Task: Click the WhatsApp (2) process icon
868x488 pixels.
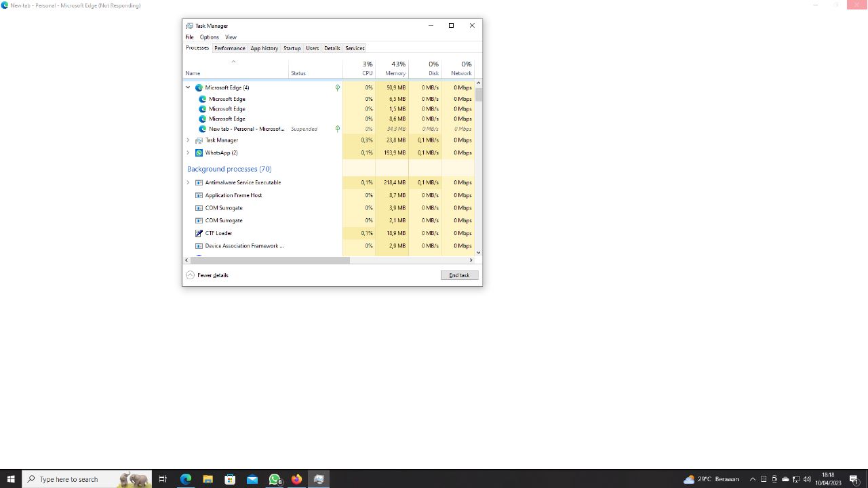Action: pyautogui.click(x=199, y=152)
